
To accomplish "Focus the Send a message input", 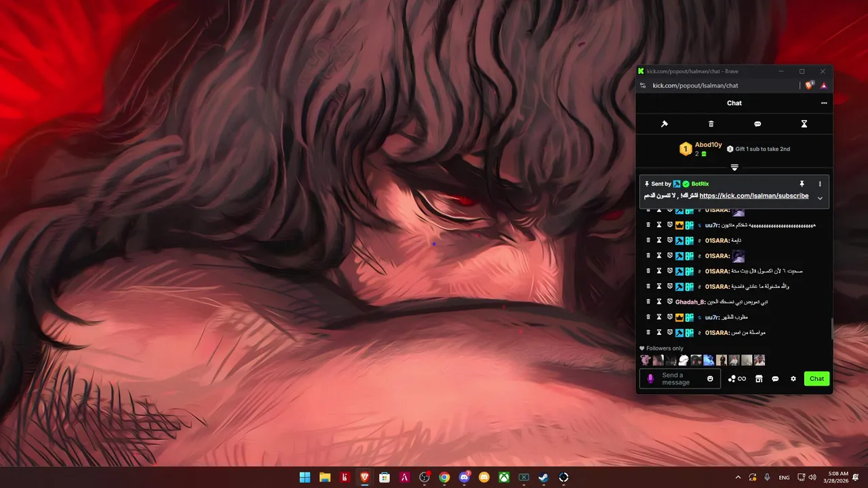I will [680, 379].
